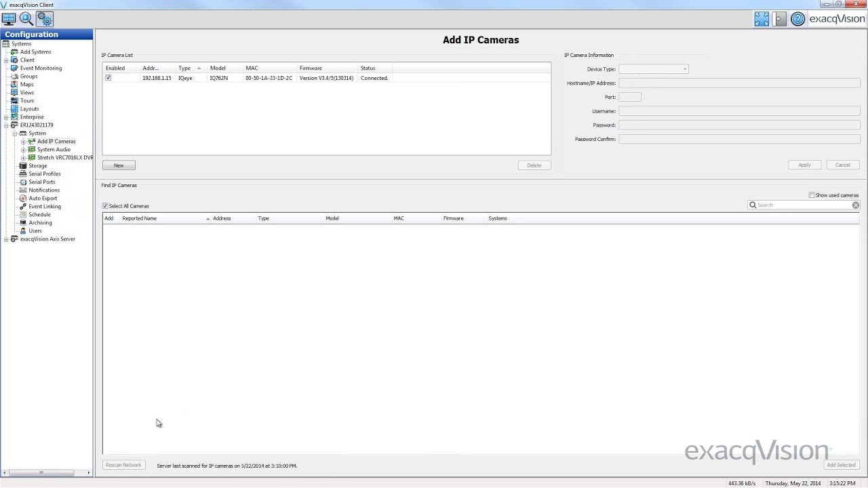Image resolution: width=868 pixels, height=488 pixels.
Task: Expand the System Audio node
Action: [23, 150]
